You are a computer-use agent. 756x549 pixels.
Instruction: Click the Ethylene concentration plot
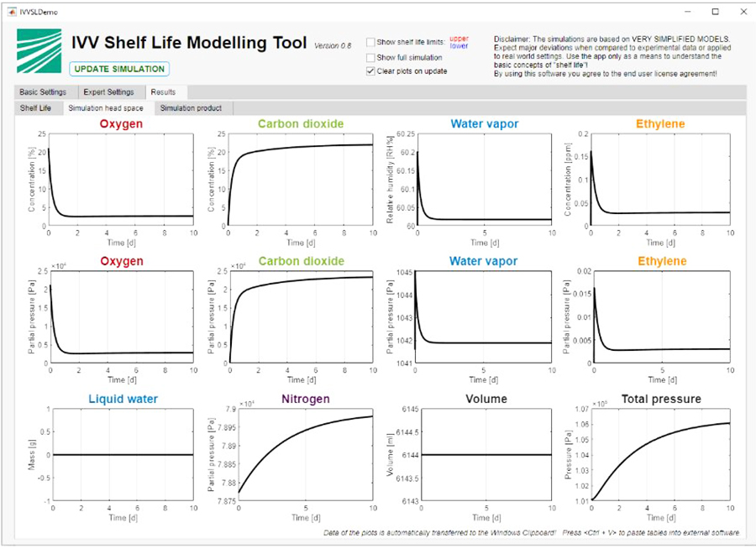pyautogui.click(x=660, y=180)
